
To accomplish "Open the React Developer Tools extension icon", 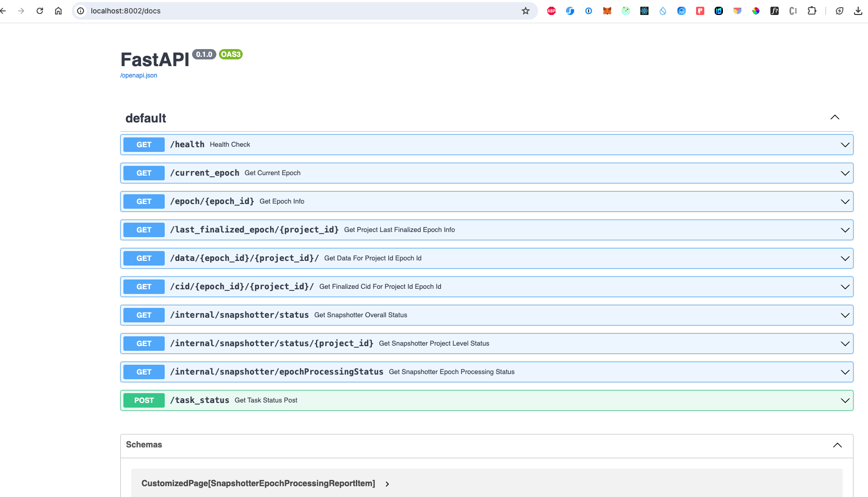I will click(x=644, y=11).
